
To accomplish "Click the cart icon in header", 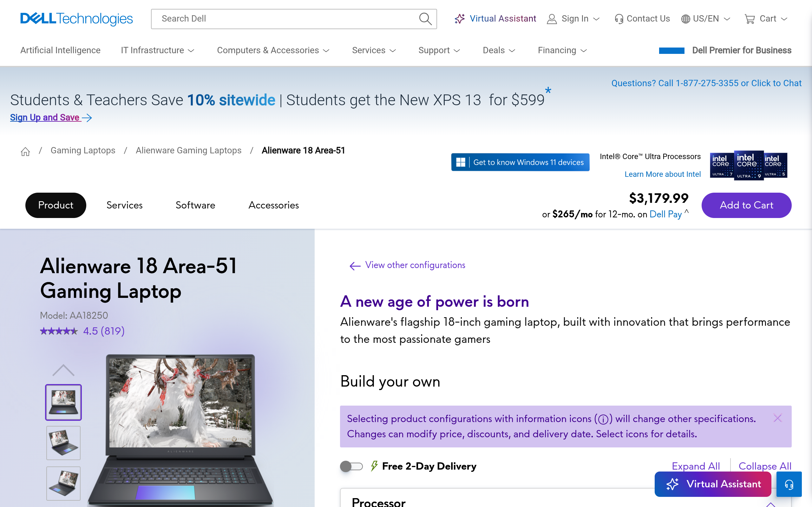I will 749,19.
